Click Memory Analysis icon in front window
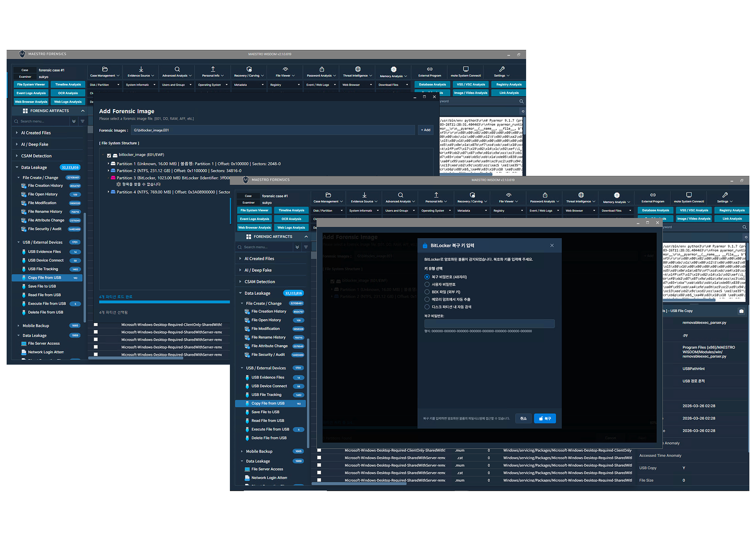 click(617, 195)
